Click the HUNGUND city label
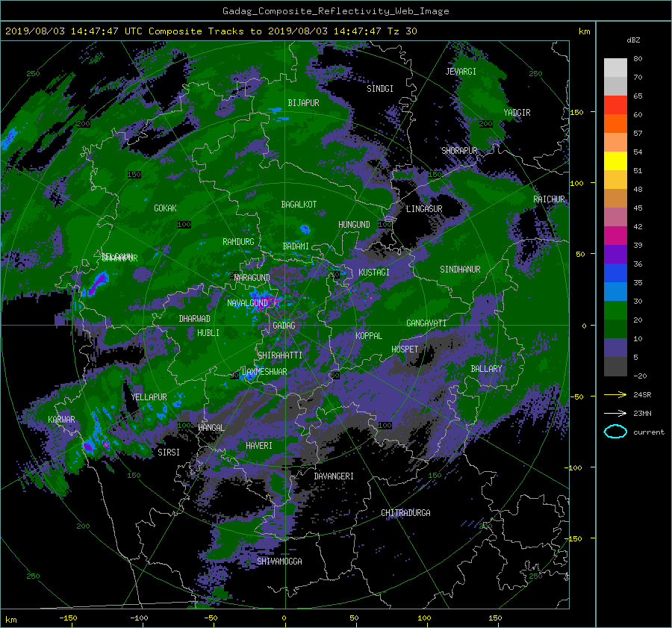 (354, 224)
